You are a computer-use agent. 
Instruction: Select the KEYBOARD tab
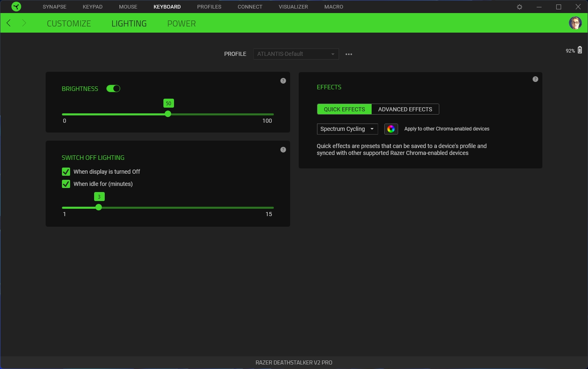[167, 7]
